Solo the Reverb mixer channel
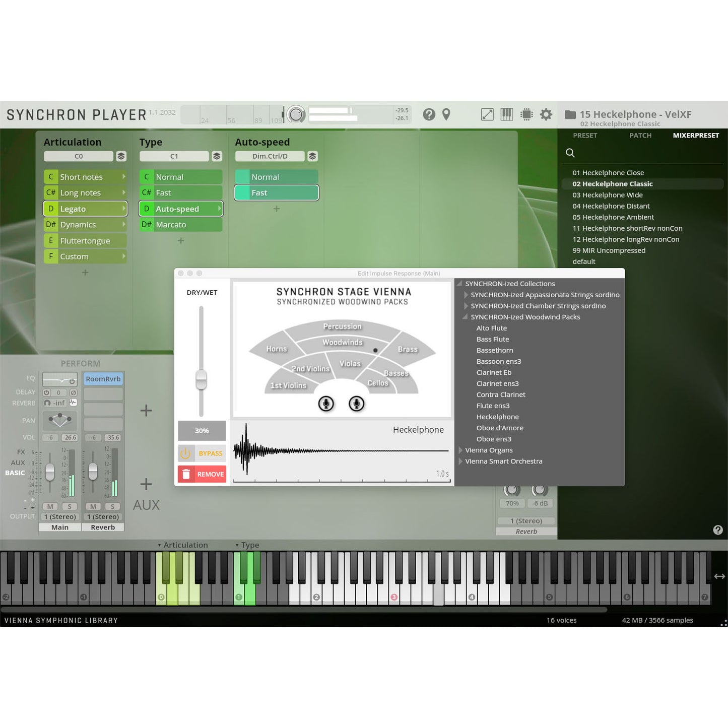This screenshot has width=728, height=728. pyautogui.click(x=112, y=506)
